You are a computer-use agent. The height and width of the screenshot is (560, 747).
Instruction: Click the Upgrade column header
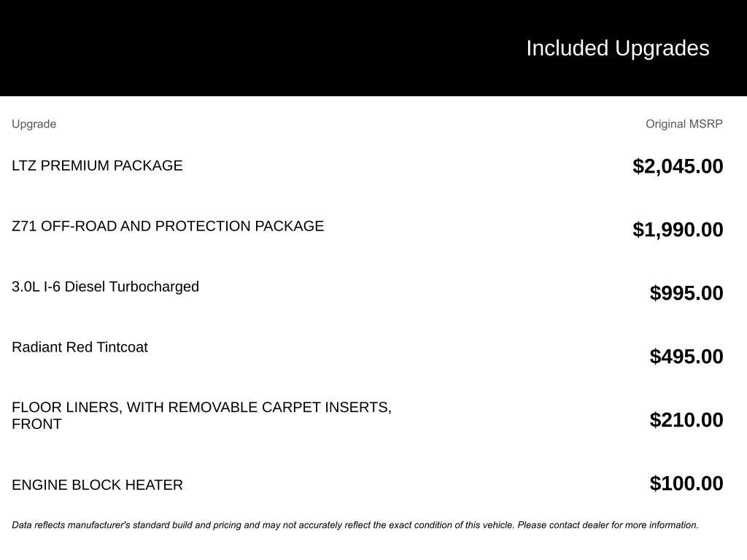(34, 124)
